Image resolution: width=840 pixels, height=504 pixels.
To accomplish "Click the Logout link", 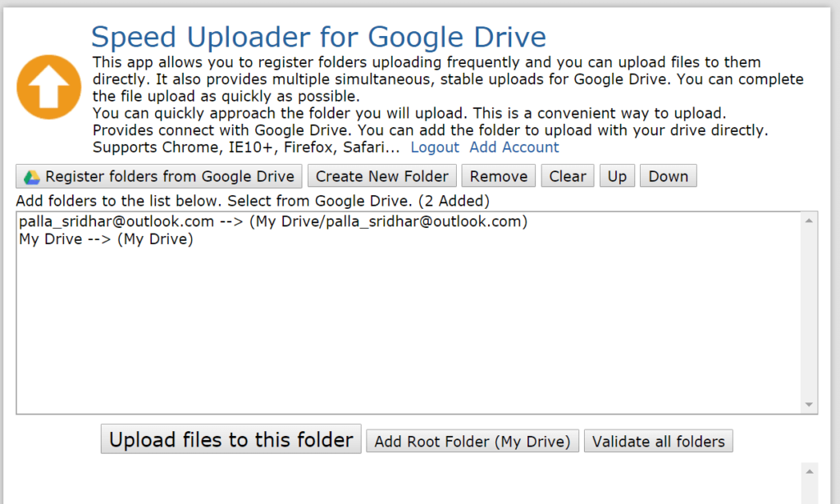I will 435,148.
